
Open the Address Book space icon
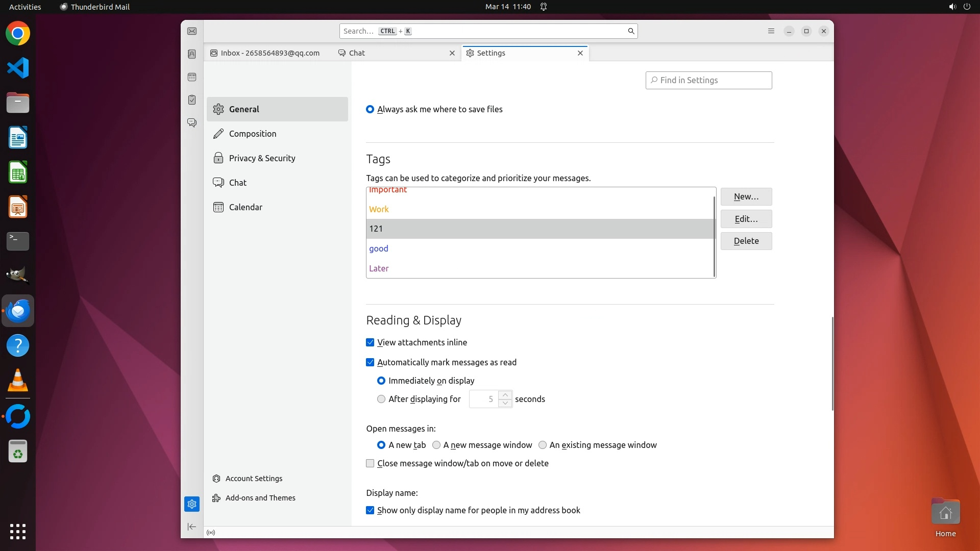click(x=192, y=54)
